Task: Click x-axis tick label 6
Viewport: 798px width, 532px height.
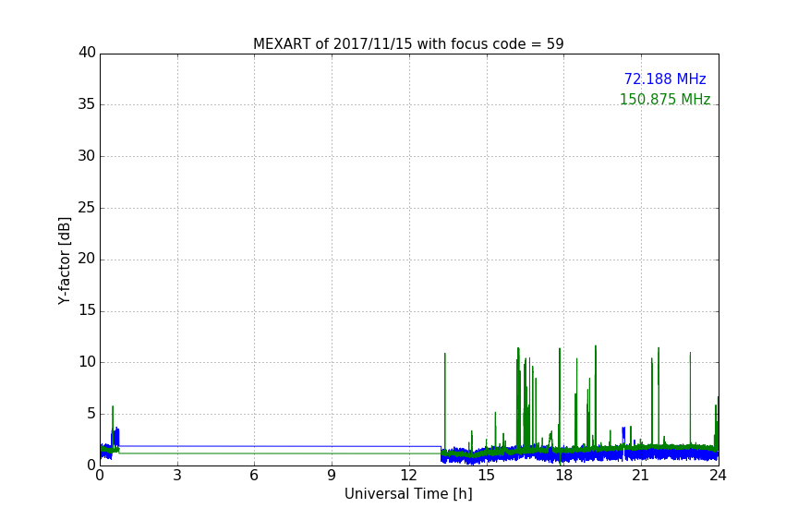Action: 254,476
